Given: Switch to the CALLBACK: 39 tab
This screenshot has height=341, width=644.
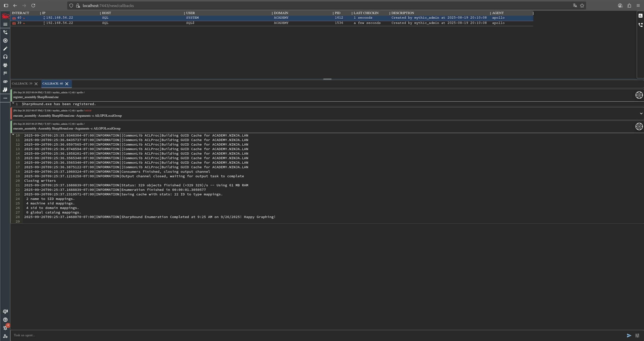Looking at the screenshot, I should [22, 83].
